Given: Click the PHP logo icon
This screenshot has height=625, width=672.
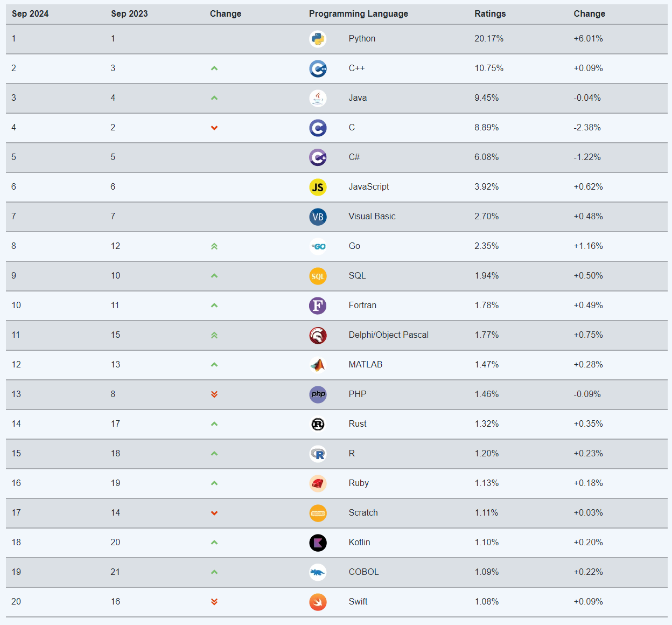Looking at the screenshot, I should click(318, 394).
